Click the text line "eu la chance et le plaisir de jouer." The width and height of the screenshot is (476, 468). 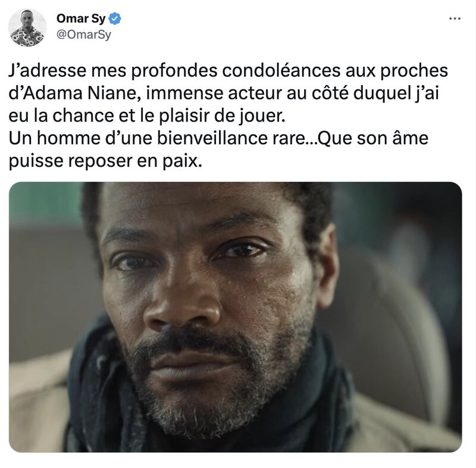[147, 116]
